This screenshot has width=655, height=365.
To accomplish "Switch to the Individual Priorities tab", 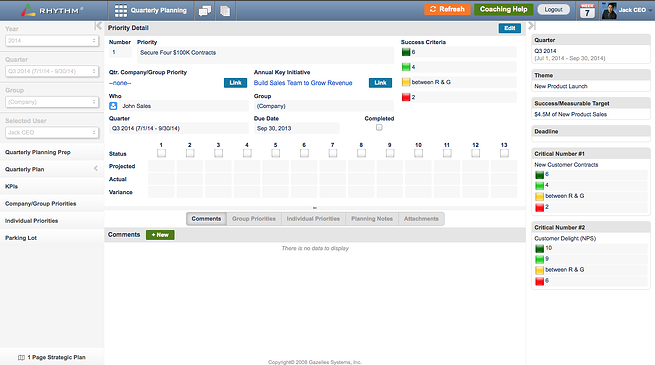I will tap(313, 219).
